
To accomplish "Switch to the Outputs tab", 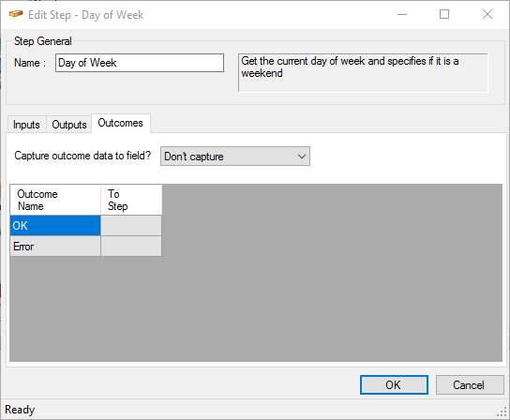I will (69, 125).
